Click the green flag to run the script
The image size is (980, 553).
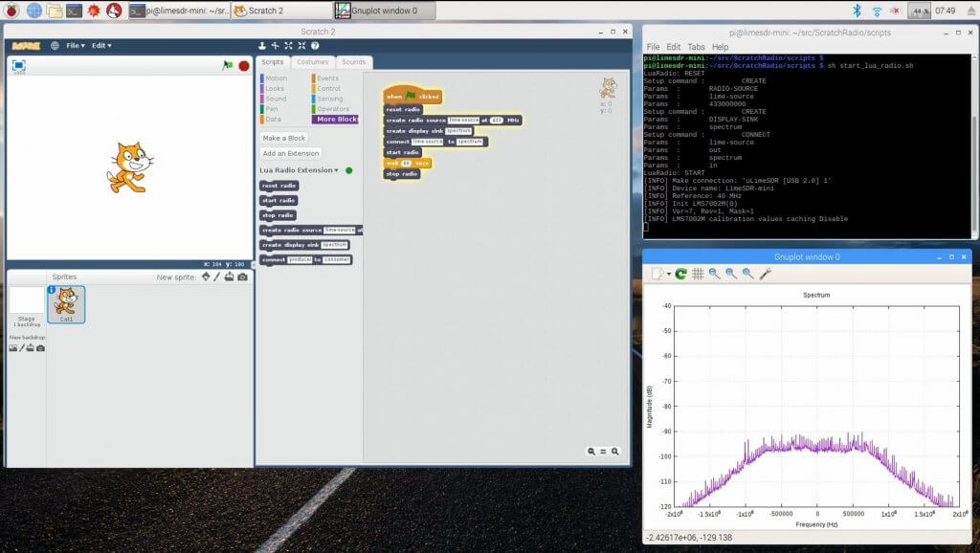pyautogui.click(x=227, y=66)
